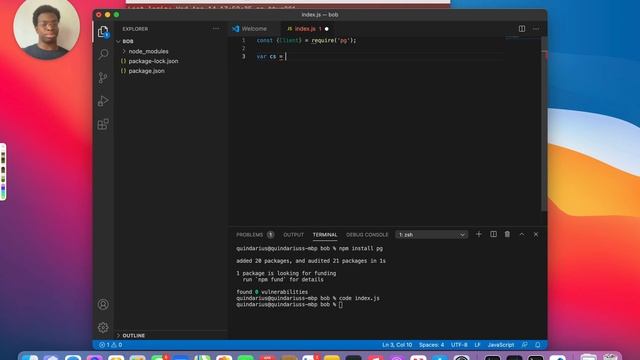The height and width of the screenshot is (360, 640).
Task: Switch to the OUTPUT panel tab
Action: 293,235
